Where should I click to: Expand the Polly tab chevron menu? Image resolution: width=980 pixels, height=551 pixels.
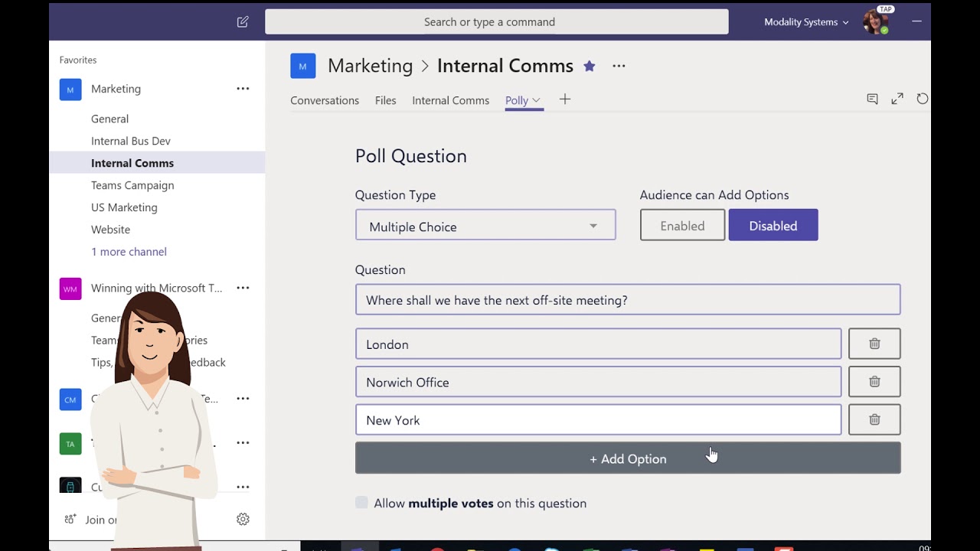[536, 100]
